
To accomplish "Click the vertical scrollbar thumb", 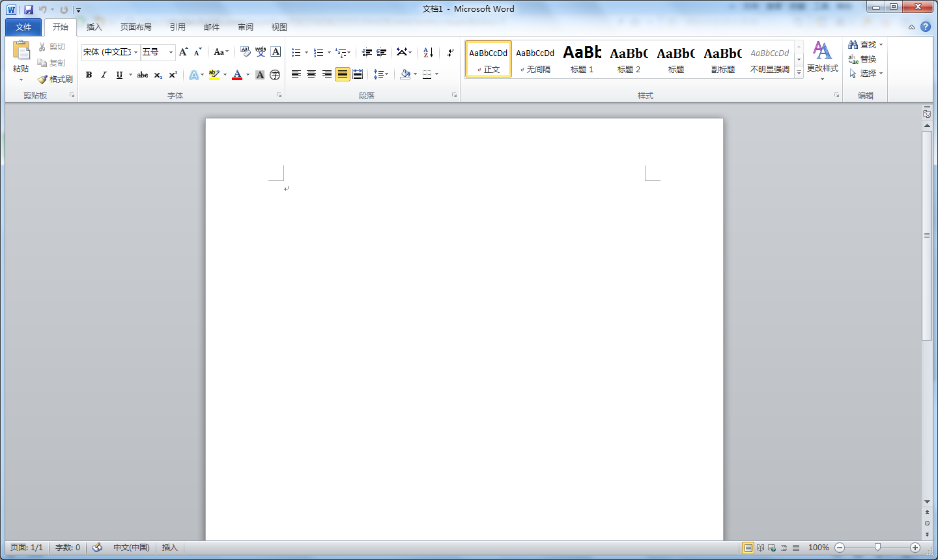I will (x=927, y=235).
